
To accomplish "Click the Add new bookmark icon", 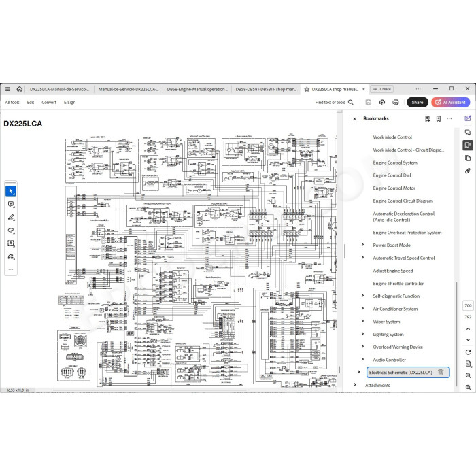I will coord(439,119).
